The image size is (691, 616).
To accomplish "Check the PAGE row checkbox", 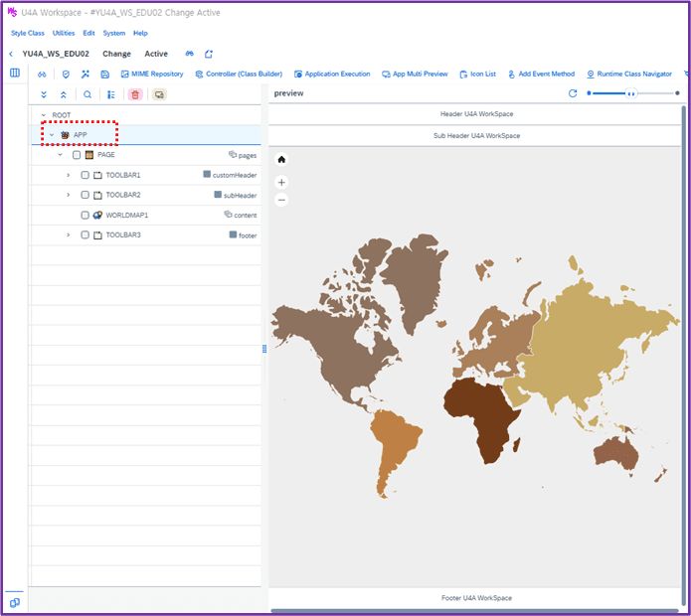I will [x=77, y=155].
